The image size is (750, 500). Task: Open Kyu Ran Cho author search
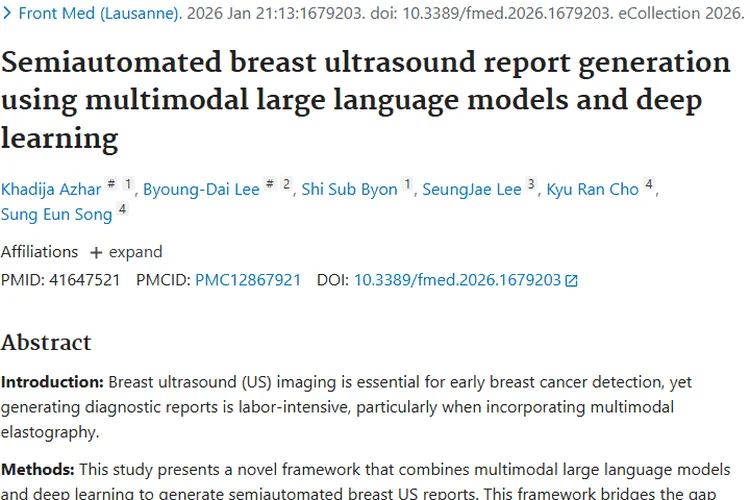pos(592,189)
